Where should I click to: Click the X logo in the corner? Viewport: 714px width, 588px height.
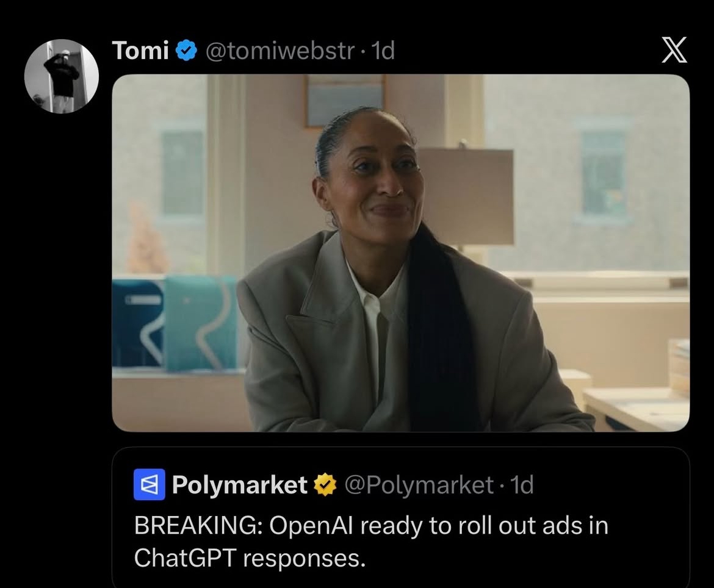[x=674, y=50]
